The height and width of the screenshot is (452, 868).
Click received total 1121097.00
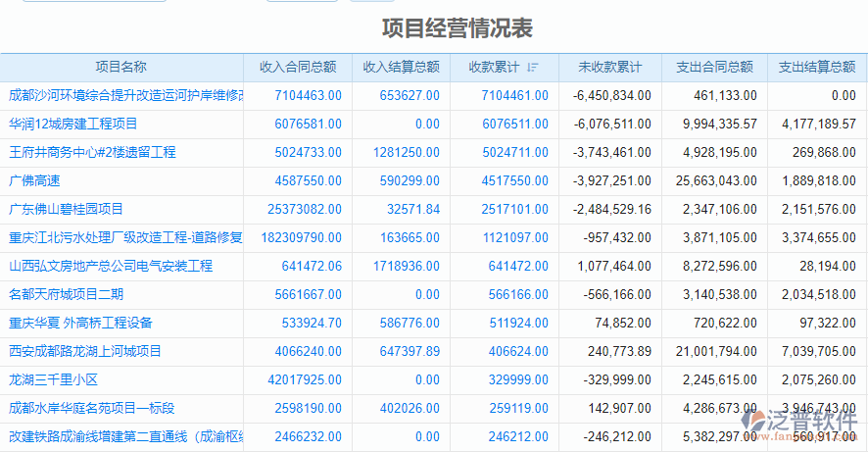pyautogui.click(x=515, y=237)
